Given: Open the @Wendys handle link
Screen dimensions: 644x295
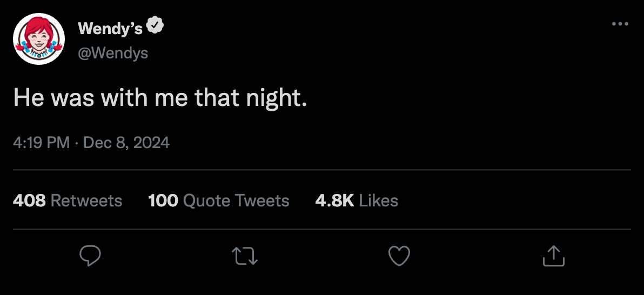Looking at the screenshot, I should point(113,53).
